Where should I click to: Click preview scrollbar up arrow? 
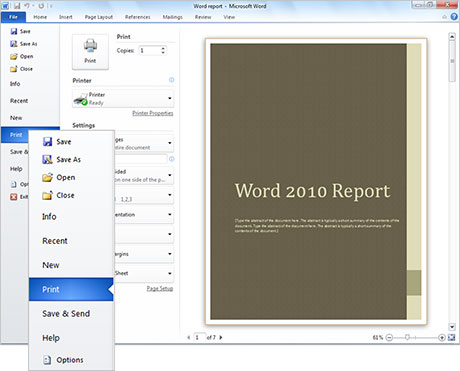pos(452,36)
